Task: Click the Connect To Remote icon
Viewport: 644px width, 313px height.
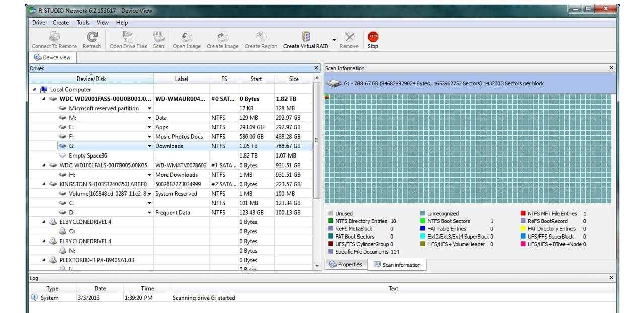Action: [54, 37]
